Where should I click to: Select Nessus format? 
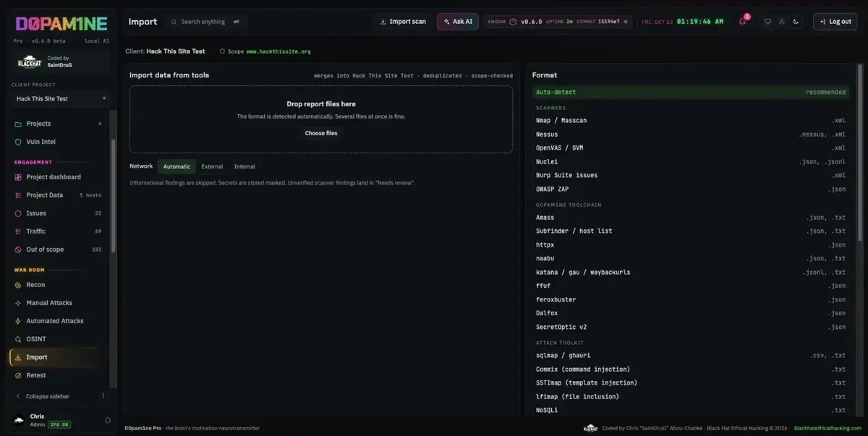[691, 134]
